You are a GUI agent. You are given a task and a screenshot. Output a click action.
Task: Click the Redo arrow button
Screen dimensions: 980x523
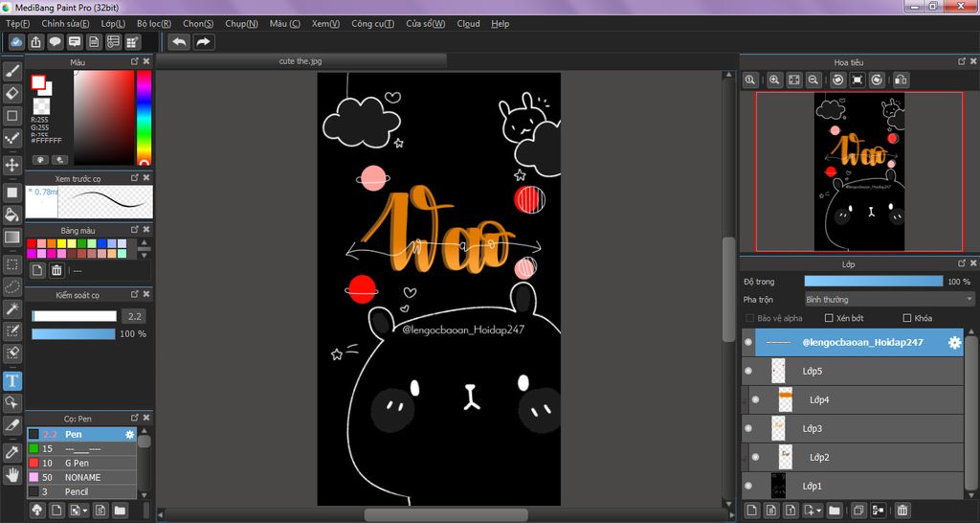(204, 42)
